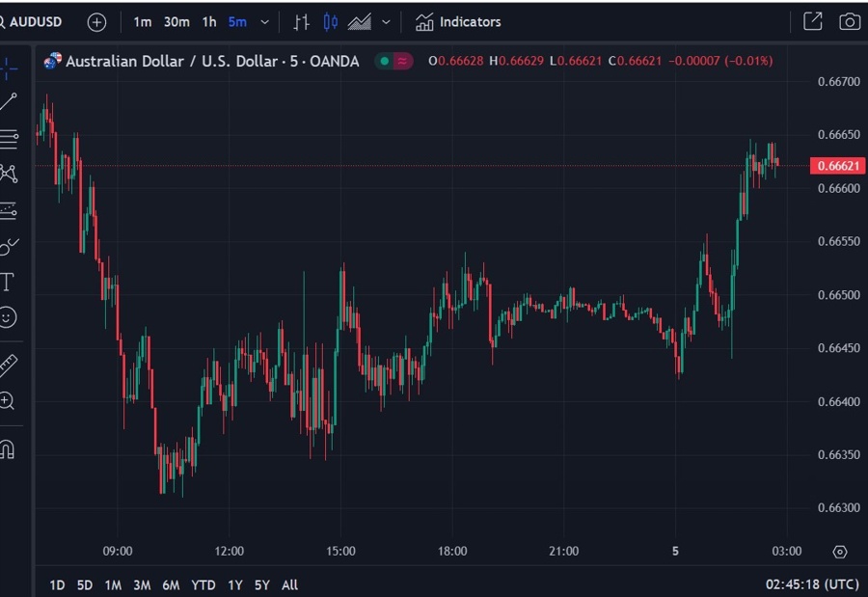
Task: Select the 1m timeframe
Action: [x=143, y=22]
